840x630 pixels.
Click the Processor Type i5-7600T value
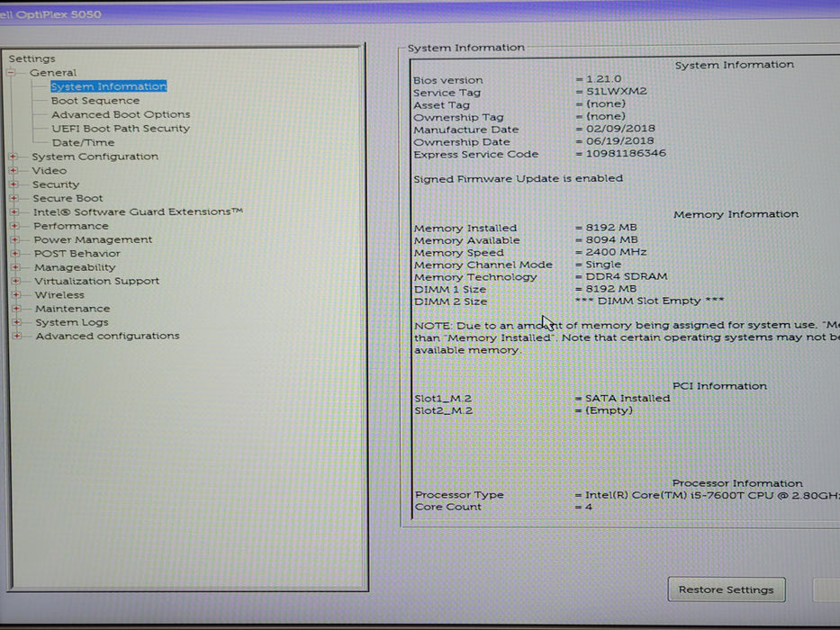click(712, 495)
